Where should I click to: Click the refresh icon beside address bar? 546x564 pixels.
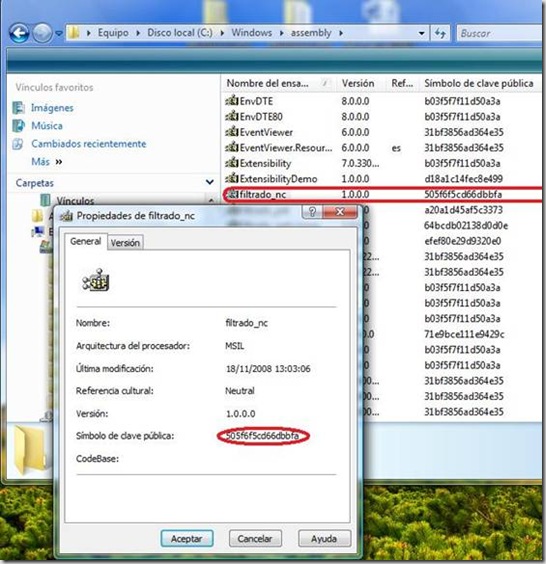coord(440,33)
